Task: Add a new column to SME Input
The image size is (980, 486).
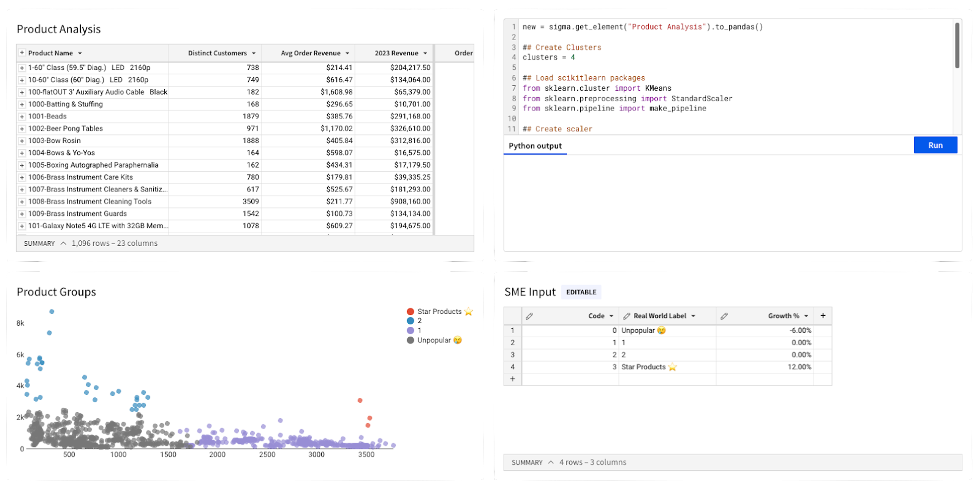Action: (823, 315)
